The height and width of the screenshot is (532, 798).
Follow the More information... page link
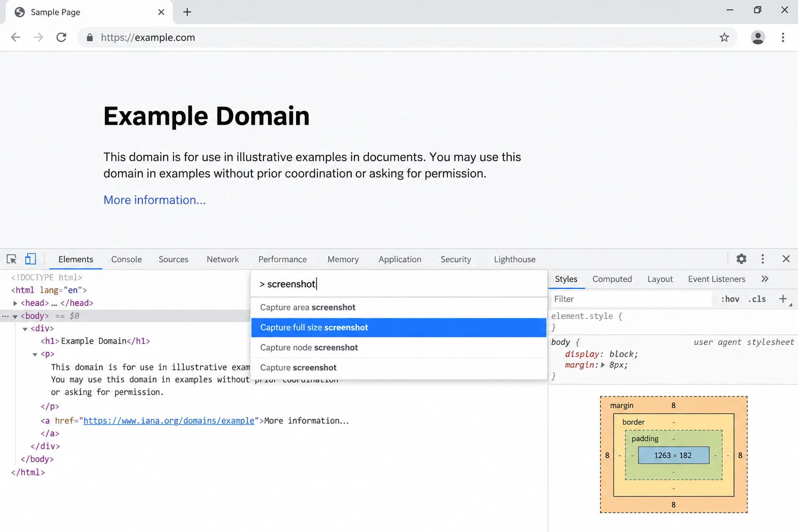155,200
